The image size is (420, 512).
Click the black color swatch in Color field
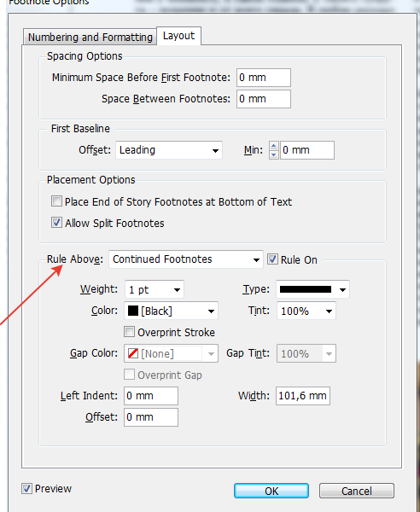[x=133, y=311]
